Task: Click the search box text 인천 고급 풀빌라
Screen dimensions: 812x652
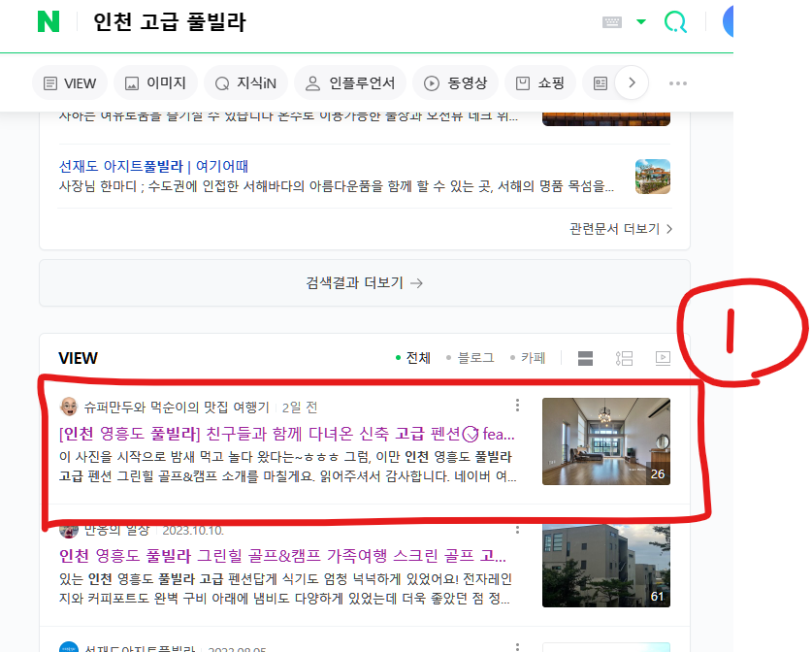Action: pyautogui.click(x=170, y=22)
